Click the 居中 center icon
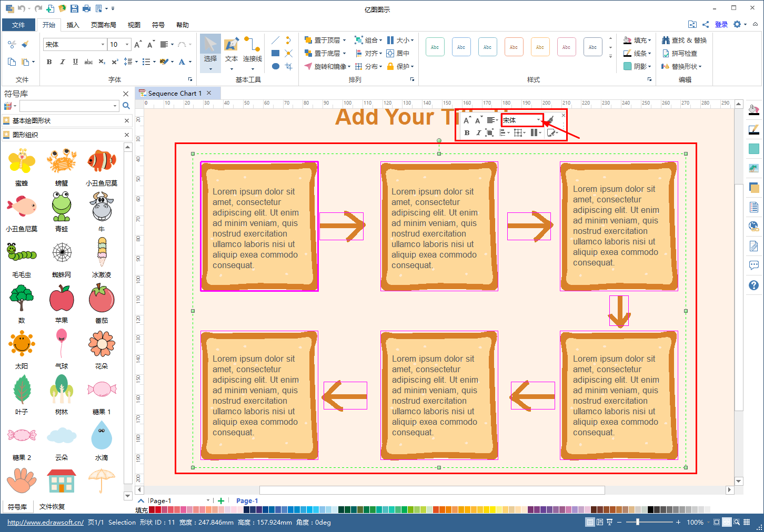This screenshot has width=764, height=532. click(x=398, y=53)
